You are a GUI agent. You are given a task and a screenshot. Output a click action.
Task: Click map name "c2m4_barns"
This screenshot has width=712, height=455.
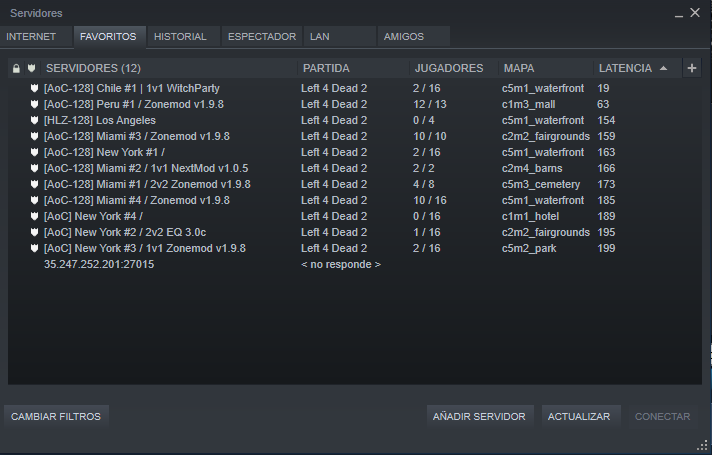click(532, 168)
